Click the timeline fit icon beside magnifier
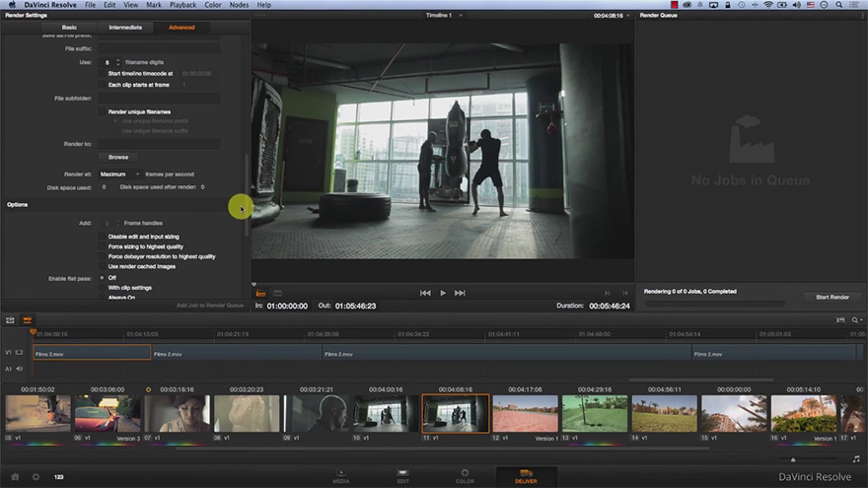This screenshot has height=488, width=868. [840, 319]
